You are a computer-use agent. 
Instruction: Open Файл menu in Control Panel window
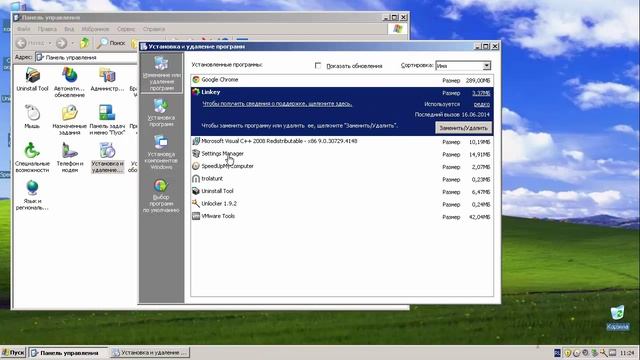click(23, 29)
